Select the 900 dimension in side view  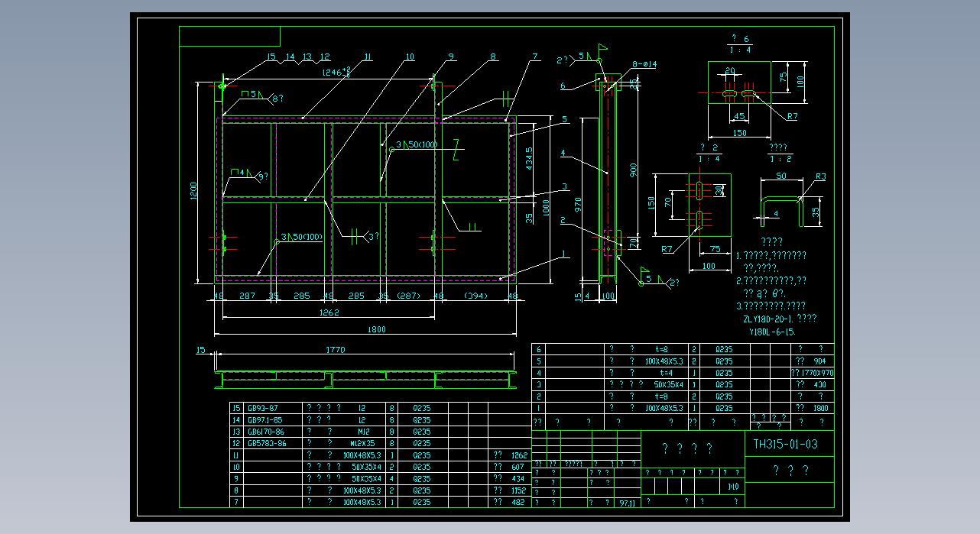tap(633, 169)
